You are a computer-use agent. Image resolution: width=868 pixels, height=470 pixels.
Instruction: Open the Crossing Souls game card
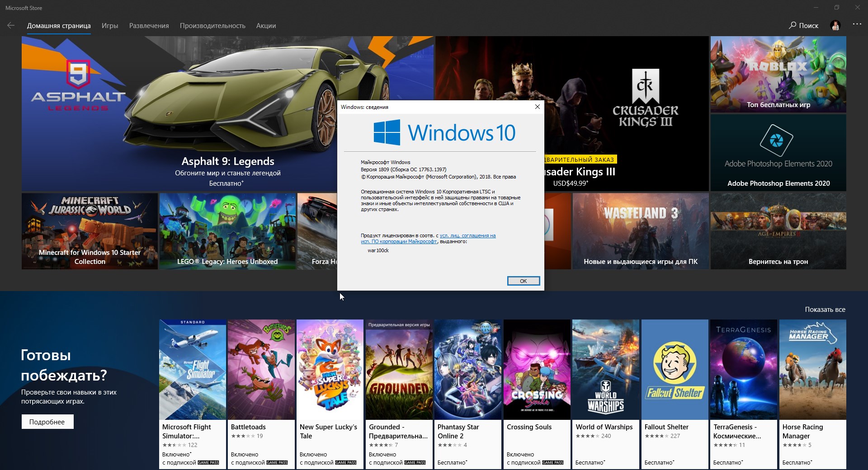[x=537, y=394]
